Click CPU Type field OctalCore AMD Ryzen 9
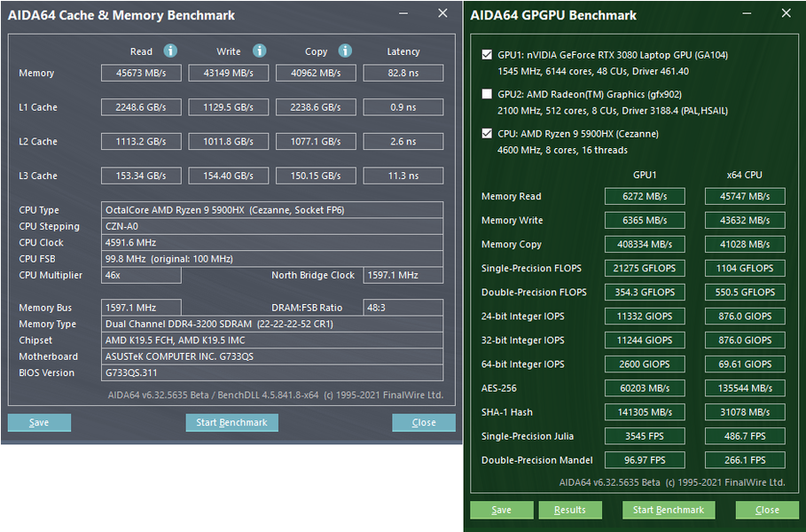This screenshot has width=806, height=532. tap(272, 210)
